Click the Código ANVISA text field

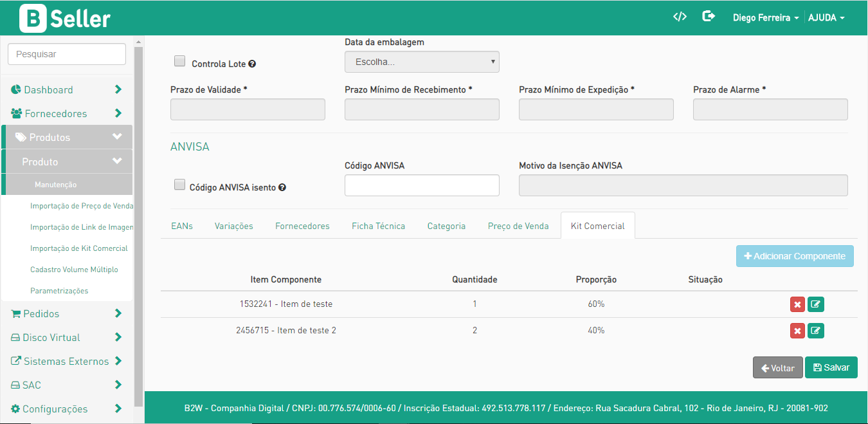[x=422, y=185]
